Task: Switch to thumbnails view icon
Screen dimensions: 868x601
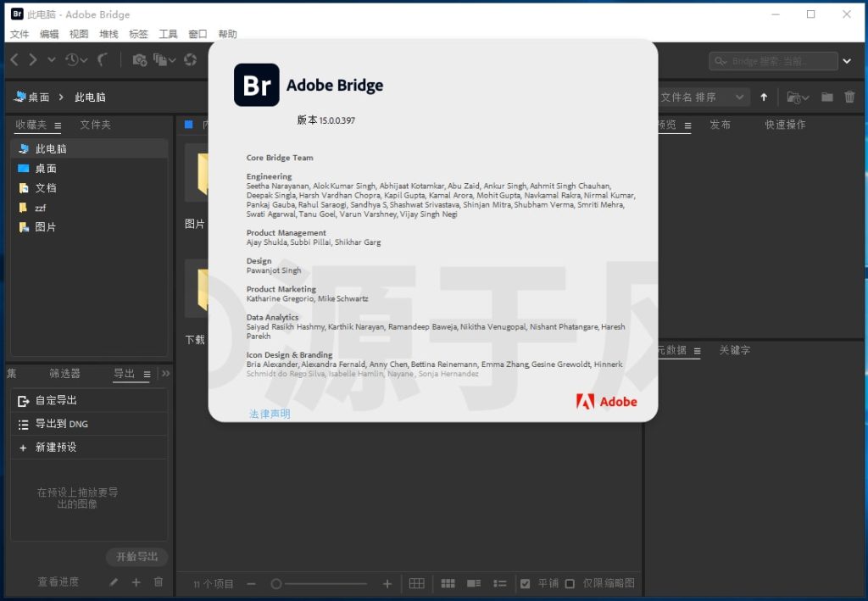Action: coord(448,583)
